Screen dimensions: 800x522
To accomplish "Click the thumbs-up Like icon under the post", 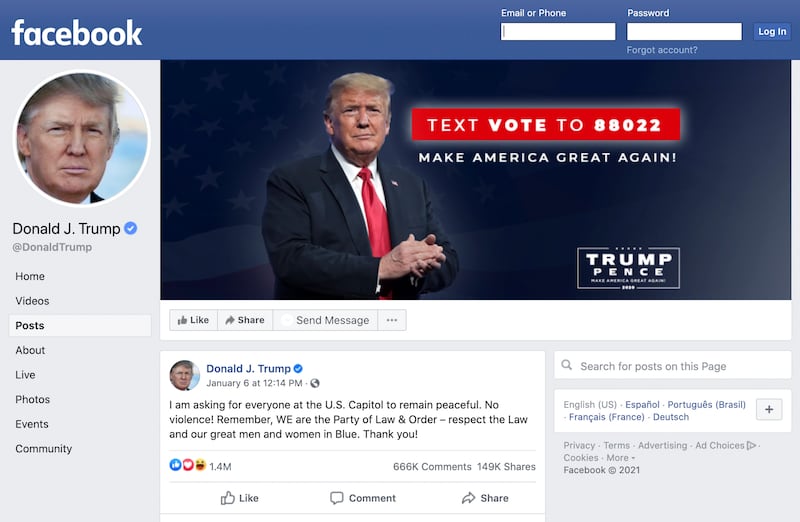I will pos(228,498).
